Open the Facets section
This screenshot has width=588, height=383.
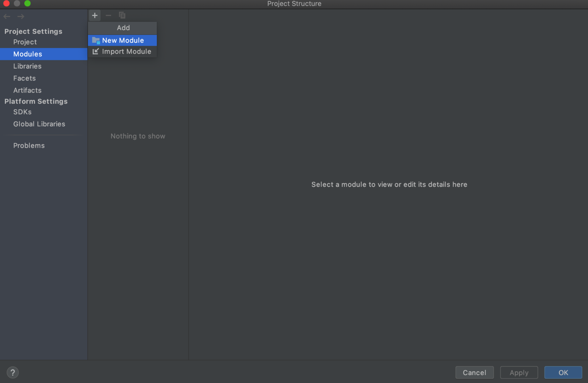click(x=44, y=78)
